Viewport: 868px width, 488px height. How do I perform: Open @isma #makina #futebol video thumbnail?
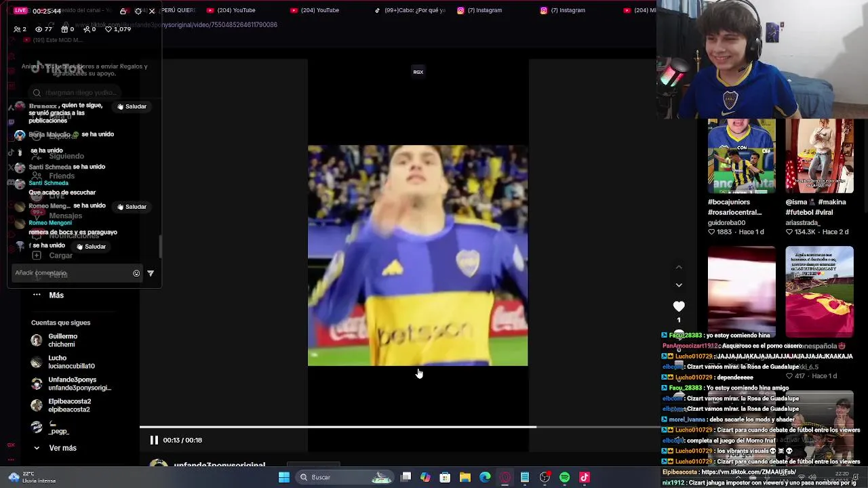(x=819, y=156)
